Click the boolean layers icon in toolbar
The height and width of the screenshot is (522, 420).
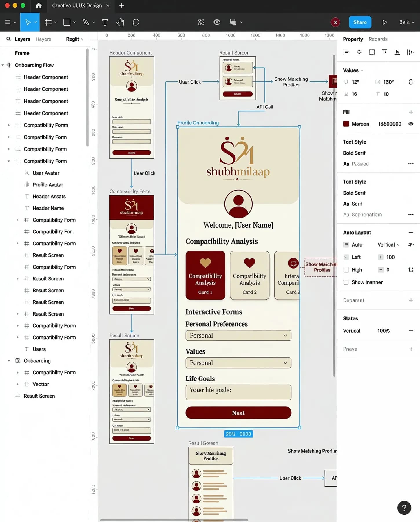pyautogui.click(x=233, y=22)
